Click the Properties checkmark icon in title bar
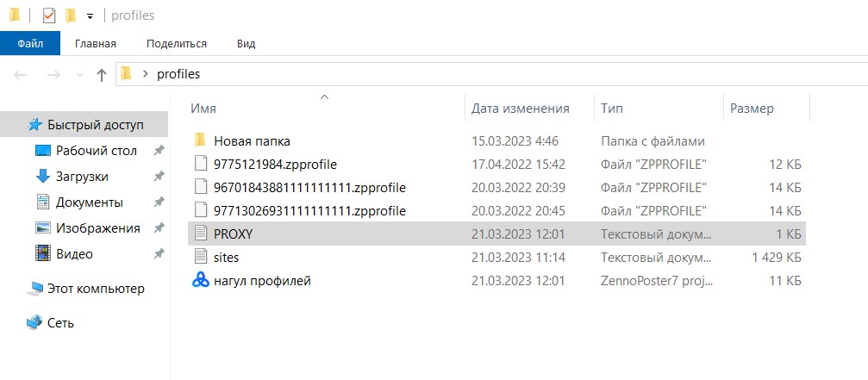This screenshot has width=868, height=380. [x=49, y=16]
